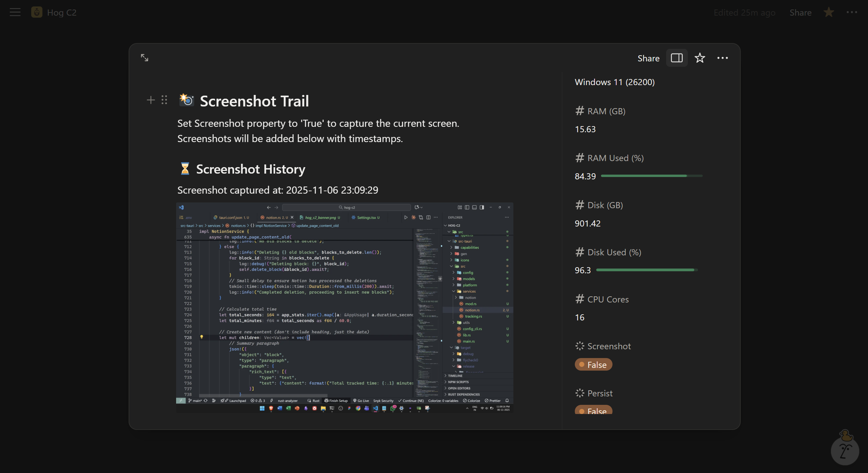This screenshot has width=868, height=473.
Task: Click the number icon beside RAM (GB)
Action: [x=580, y=111]
